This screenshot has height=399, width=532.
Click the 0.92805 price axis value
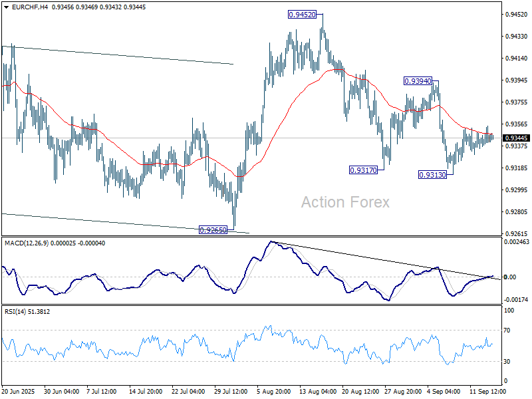[x=515, y=212]
